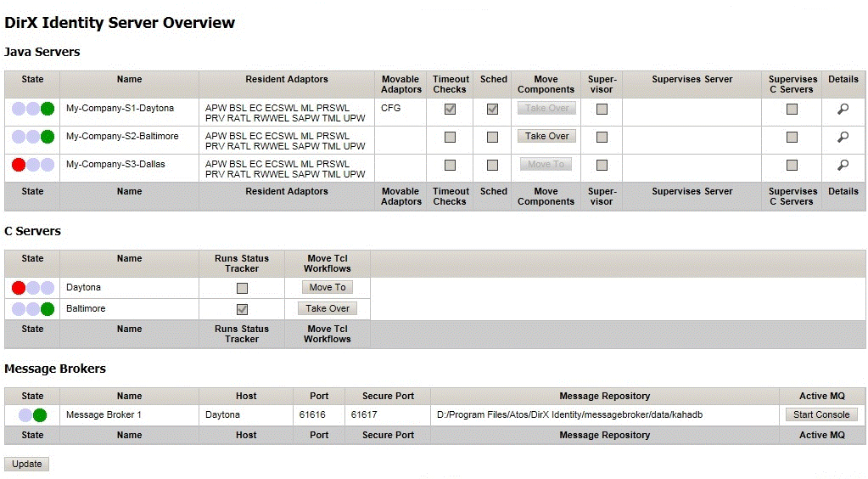This screenshot has height=479, width=868.
Task: Click red state light of My-Company-S3-Dallas
Action: (x=19, y=165)
